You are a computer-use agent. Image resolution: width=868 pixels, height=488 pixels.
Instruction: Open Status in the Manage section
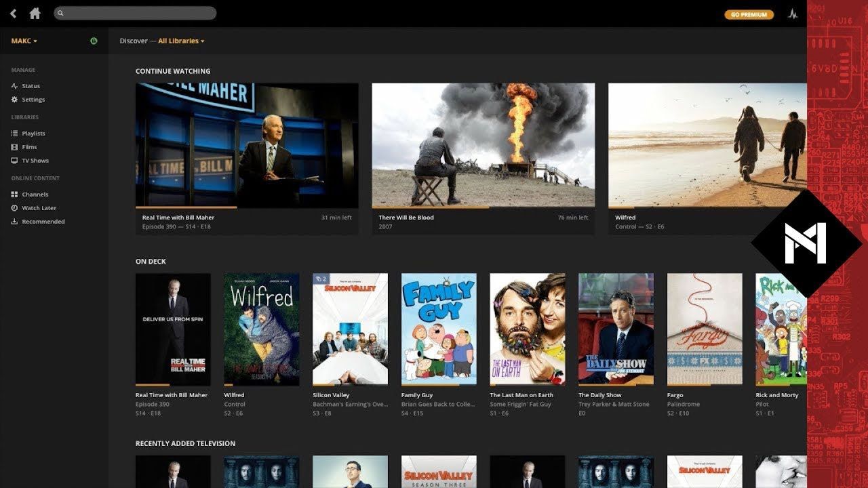[x=31, y=86]
